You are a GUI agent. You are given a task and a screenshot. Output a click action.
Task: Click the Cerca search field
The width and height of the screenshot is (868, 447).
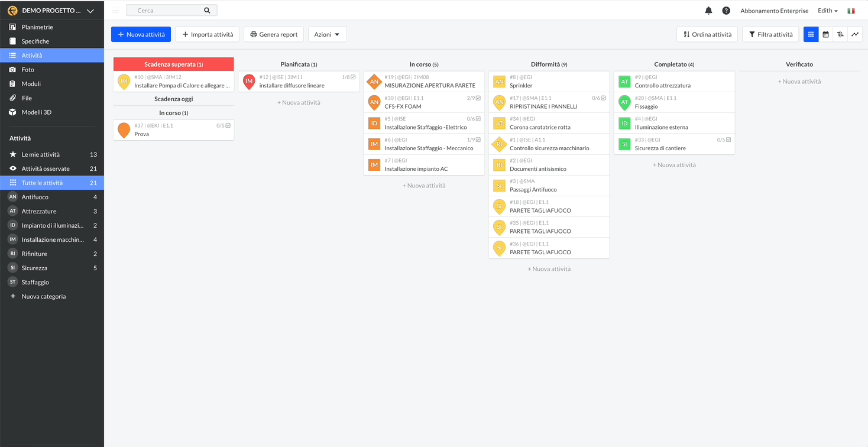pos(166,11)
